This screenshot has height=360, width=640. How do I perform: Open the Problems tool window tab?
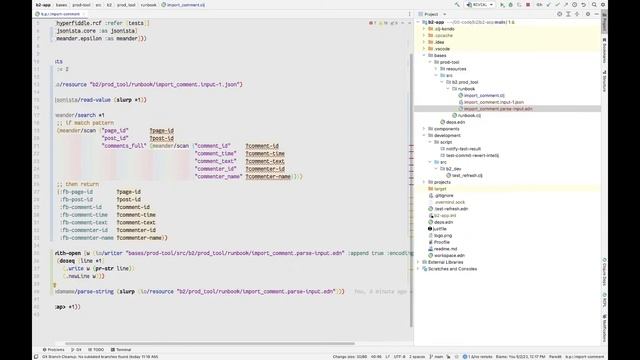click(x=53, y=349)
